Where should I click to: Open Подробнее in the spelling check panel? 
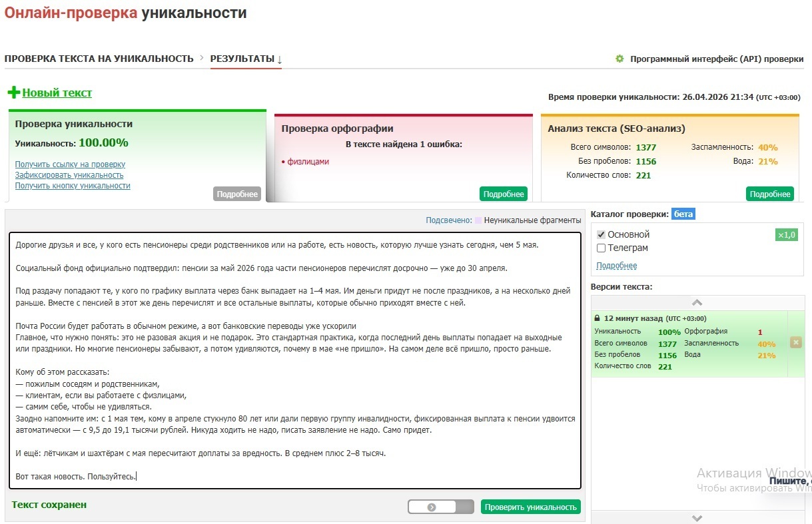[503, 194]
